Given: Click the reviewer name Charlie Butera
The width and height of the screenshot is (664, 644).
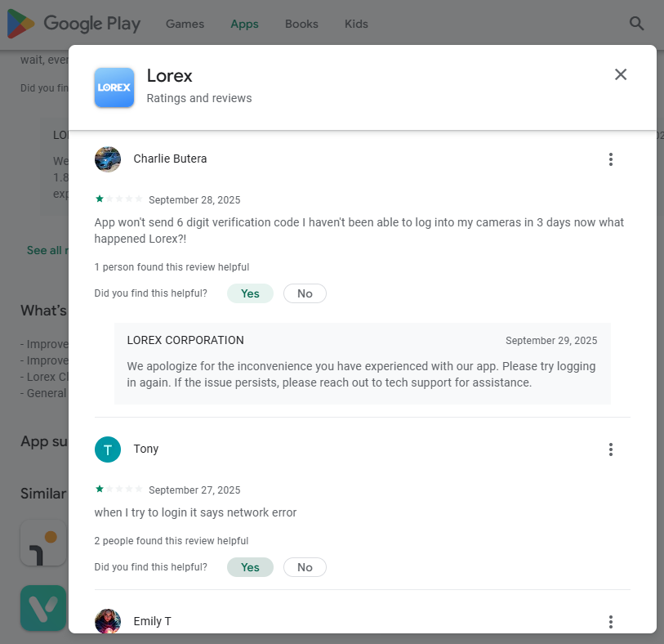Looking at the screenshot, I should [170, 159].
